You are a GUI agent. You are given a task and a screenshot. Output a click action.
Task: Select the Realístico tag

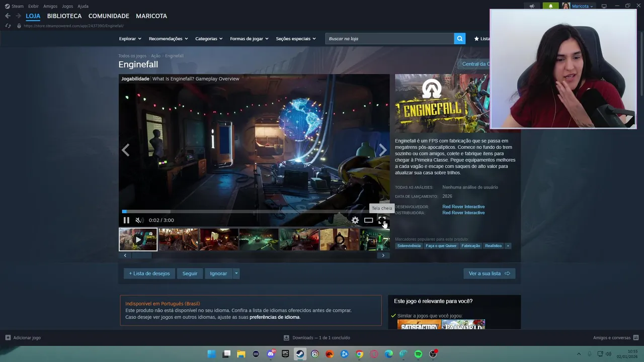coord(493,246)
